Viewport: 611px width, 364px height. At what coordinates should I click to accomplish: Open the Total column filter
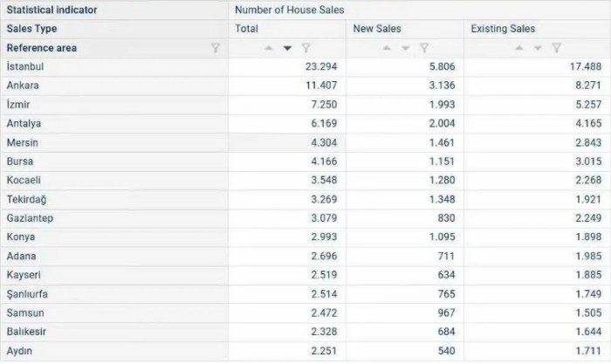click(305, 48)
